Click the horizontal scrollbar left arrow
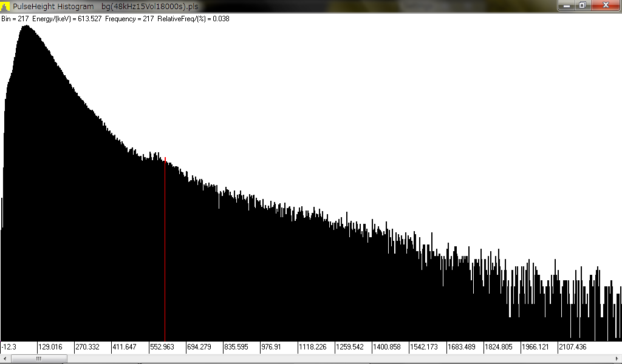622x364 pixels. (5, 359)
